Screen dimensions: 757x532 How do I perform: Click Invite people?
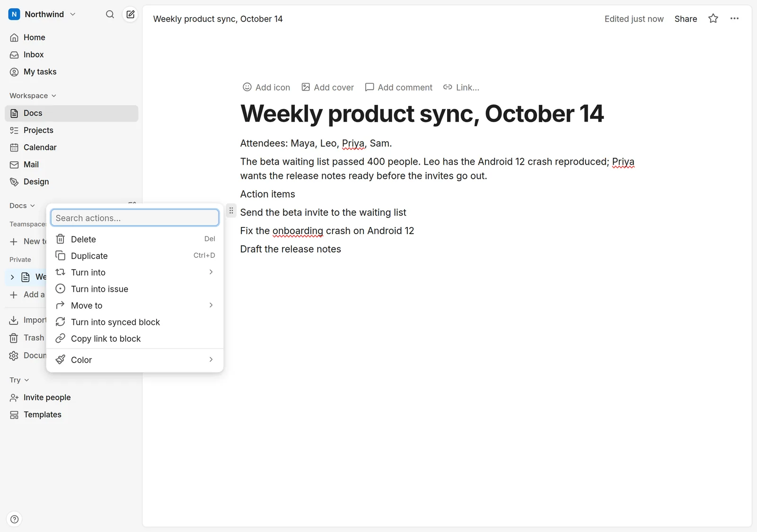71,397
